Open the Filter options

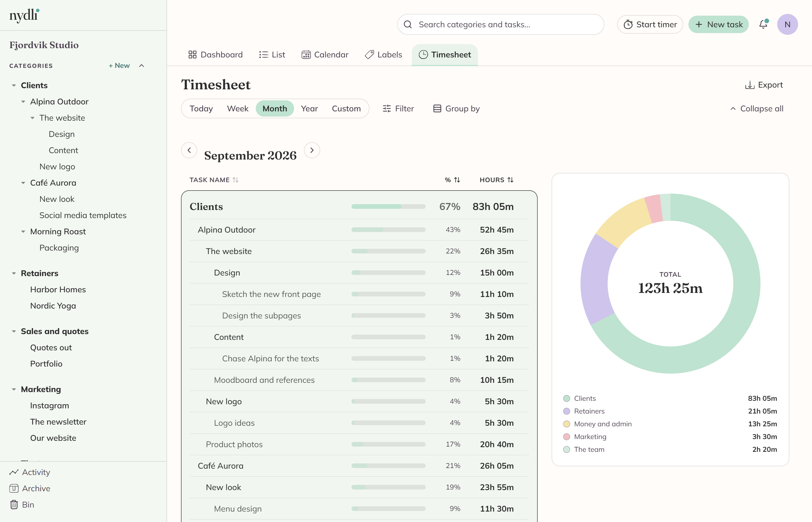click(398, 108)
